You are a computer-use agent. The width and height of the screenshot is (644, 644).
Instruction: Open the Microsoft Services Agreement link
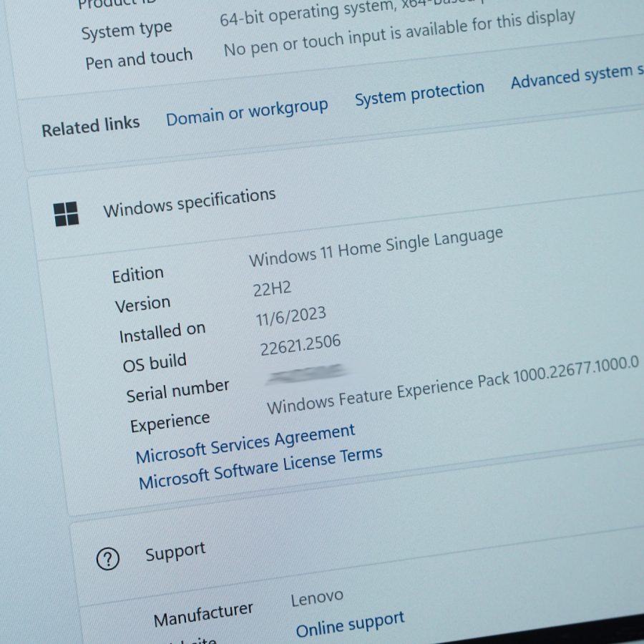click(x=245, y=444)
